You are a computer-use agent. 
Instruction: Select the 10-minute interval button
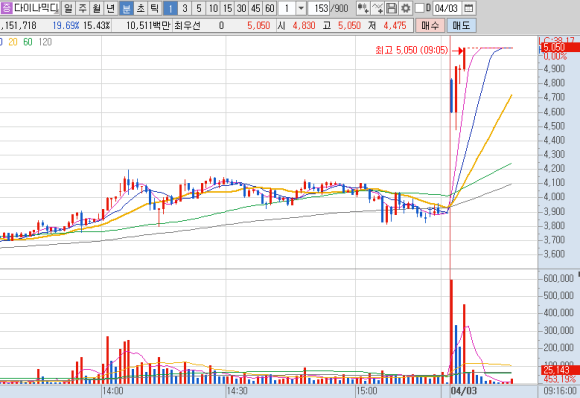[213, 8]
